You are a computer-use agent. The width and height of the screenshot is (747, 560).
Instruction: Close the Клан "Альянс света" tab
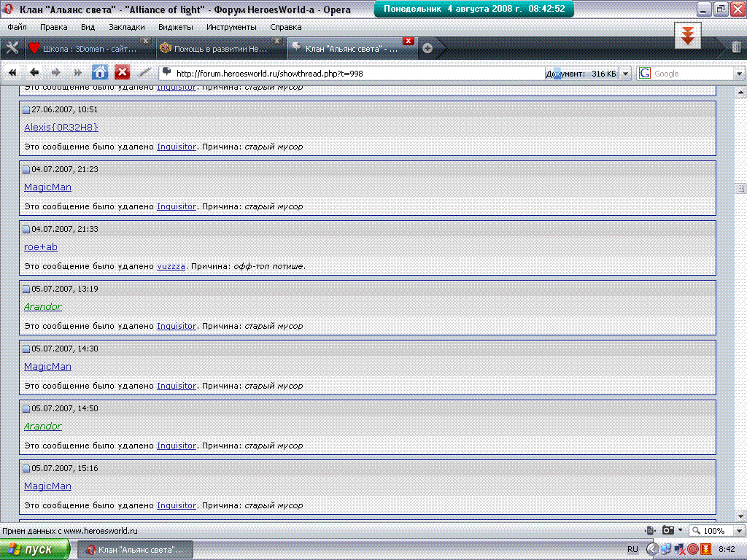pyautogui.click(x=408, y=41)
